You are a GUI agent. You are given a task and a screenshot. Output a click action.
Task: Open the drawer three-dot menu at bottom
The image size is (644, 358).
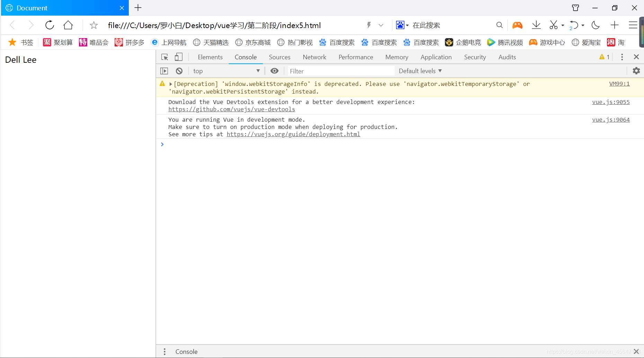pos(164,351)
